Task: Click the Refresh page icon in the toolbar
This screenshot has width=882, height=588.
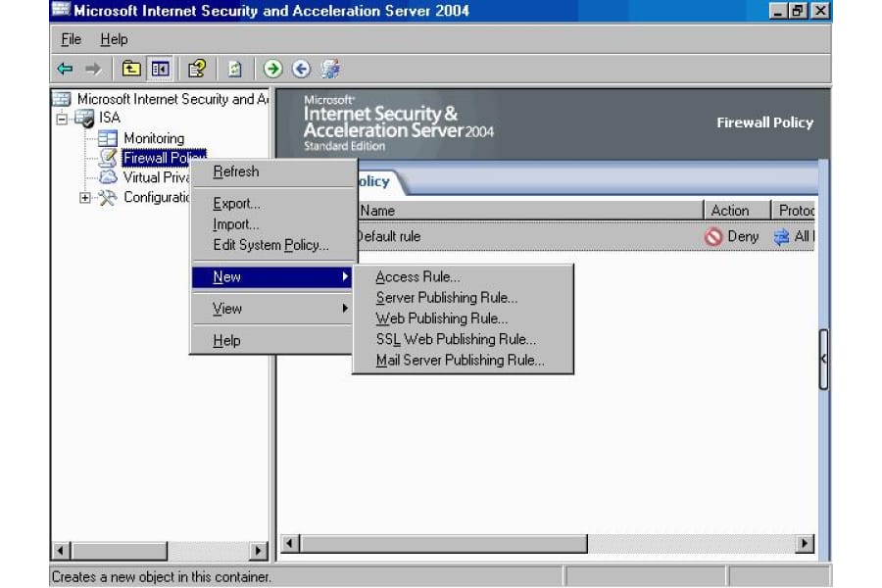Action: (234, 69)
